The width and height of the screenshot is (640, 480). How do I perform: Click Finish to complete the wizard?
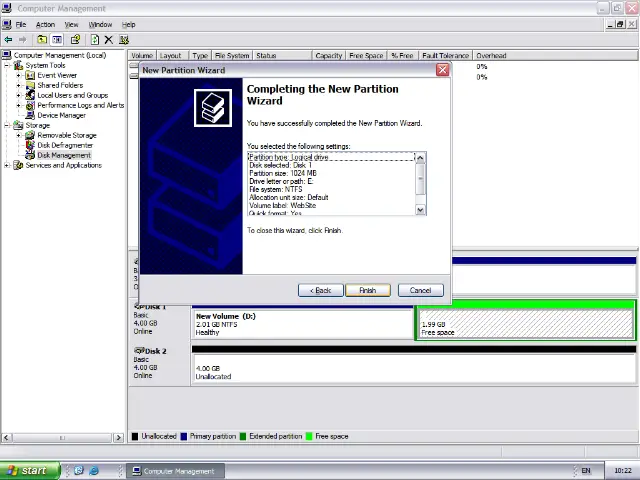(x=368, y=290)
